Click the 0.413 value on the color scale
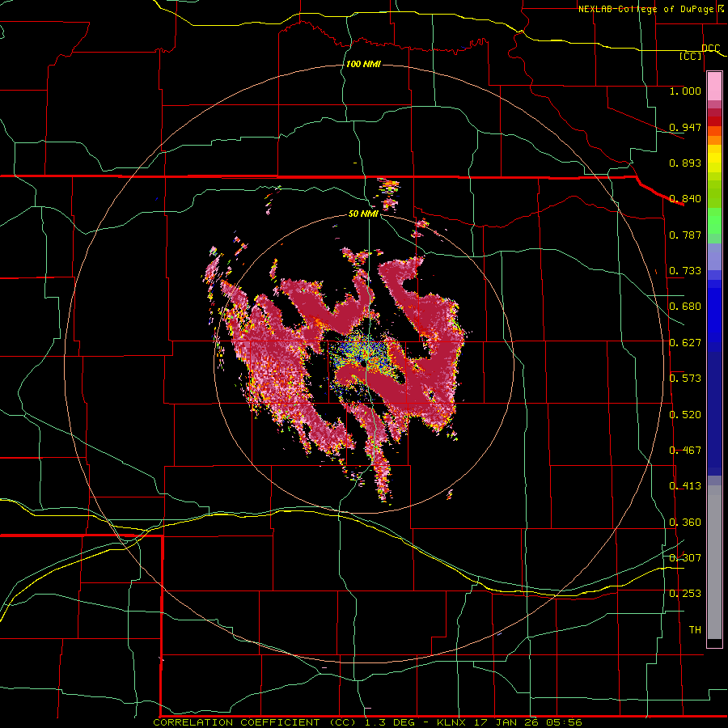This screenshot has width=728, height=728. pos(685,486)
